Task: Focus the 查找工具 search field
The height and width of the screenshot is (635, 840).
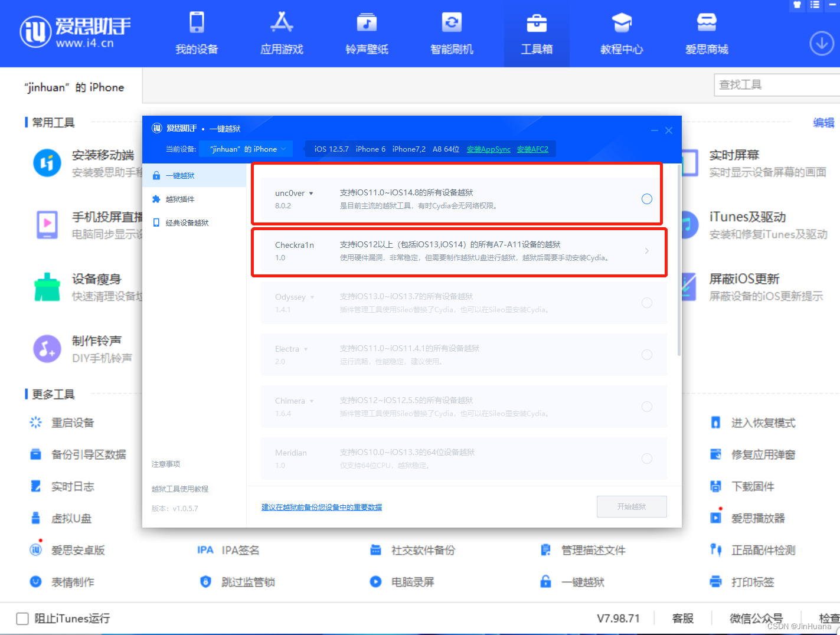Action: [777, 85]
